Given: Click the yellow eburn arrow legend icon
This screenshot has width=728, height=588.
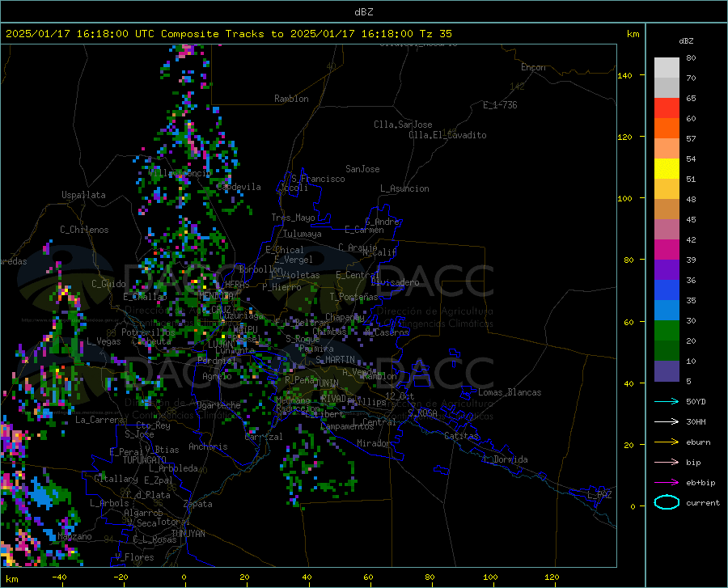Looking at the screenshot, I should tap(667, 442).
